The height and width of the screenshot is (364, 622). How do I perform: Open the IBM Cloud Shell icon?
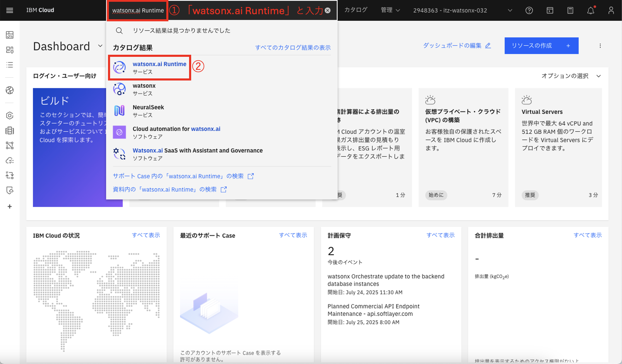pos(550,10)
